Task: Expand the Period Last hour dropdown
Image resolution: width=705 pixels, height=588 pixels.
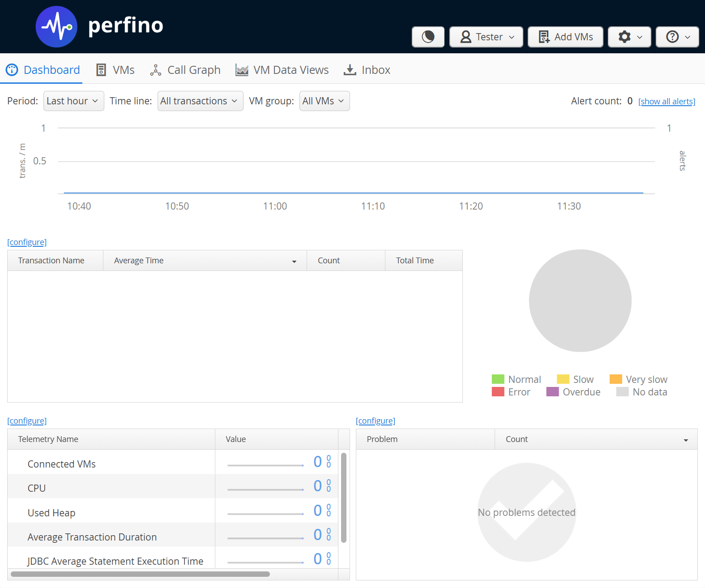Action: (73, 101)
